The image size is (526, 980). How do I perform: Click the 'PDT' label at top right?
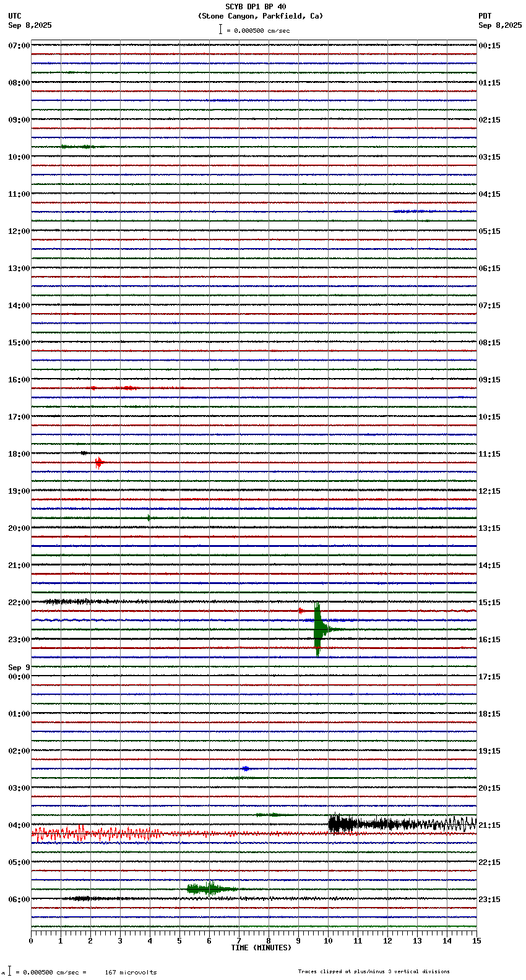485,16
